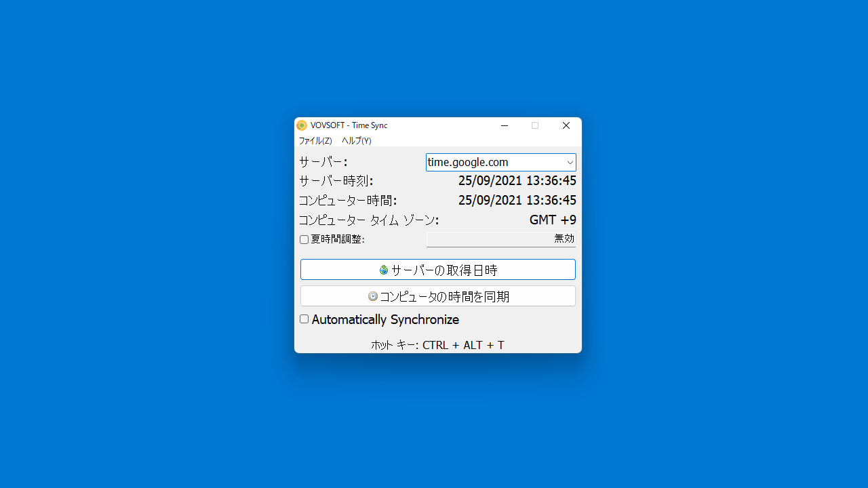Screen dimensions: 868x488
Task: Click the コンピューター時間 date-time value
Action: (x=517, y=201)
